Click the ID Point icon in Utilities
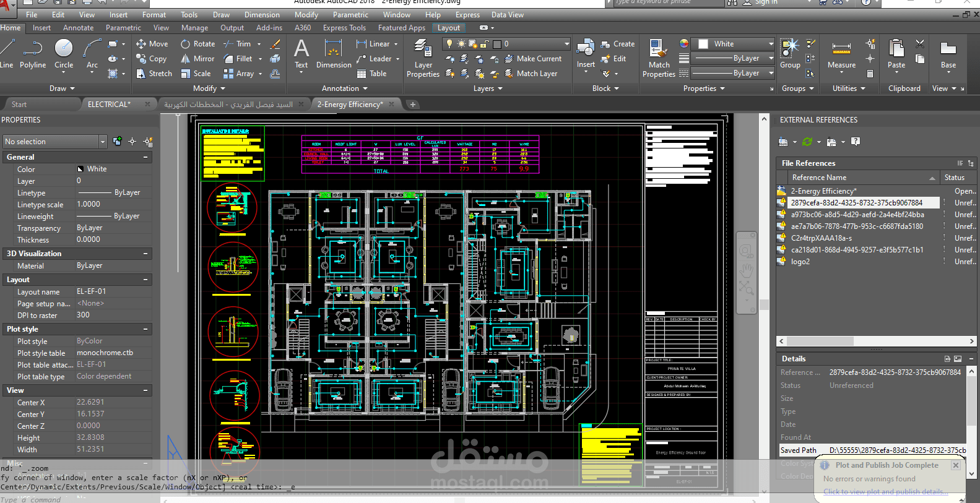This screenshot has height=503, width=980. [x=870, y=59]
